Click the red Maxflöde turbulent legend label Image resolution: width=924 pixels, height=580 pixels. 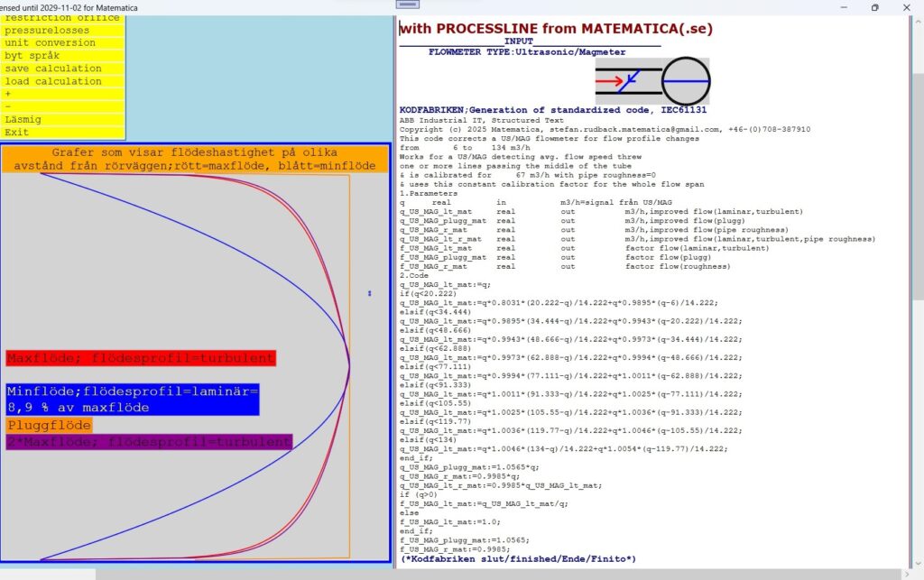pyautogui.click(x=141, y=358)
